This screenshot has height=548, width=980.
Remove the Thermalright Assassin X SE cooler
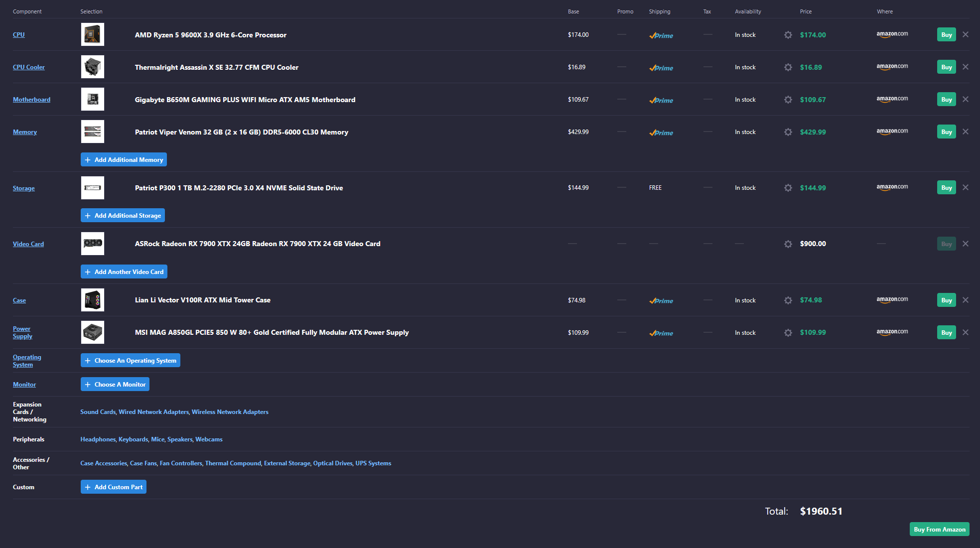(x=966, y=67)
